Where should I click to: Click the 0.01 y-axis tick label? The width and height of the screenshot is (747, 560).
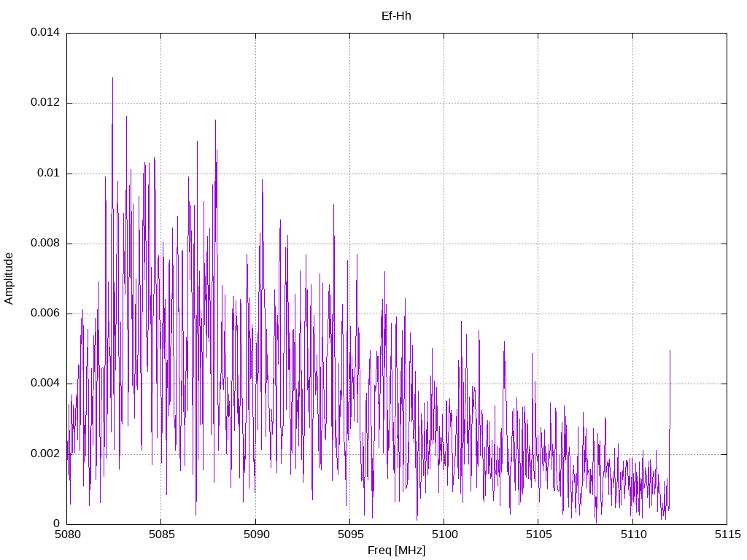[x=49, y=172]
